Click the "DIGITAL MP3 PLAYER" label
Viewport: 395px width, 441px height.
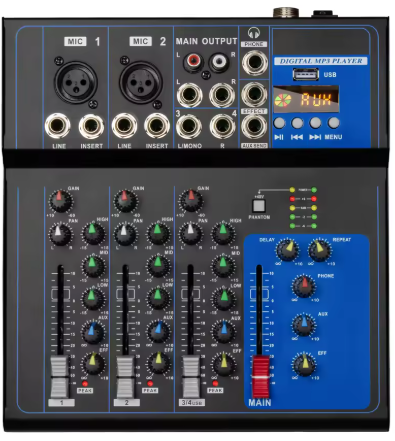pos(321,61)
